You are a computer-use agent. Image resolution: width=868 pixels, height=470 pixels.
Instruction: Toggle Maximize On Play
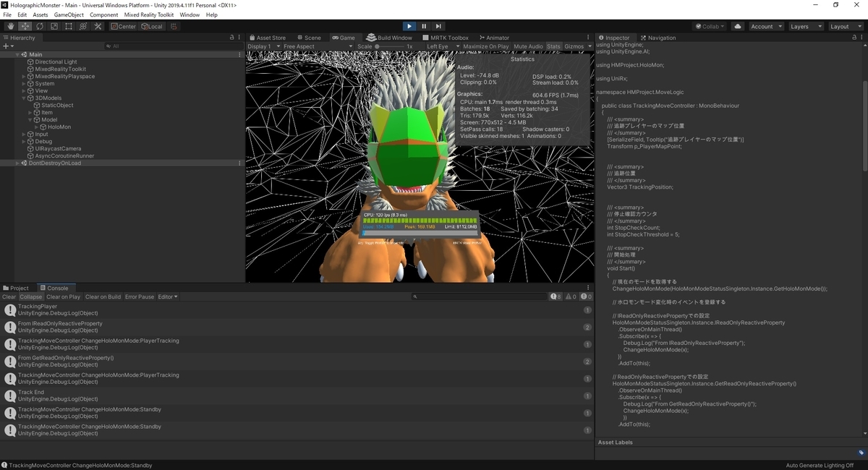click(486, 46)
